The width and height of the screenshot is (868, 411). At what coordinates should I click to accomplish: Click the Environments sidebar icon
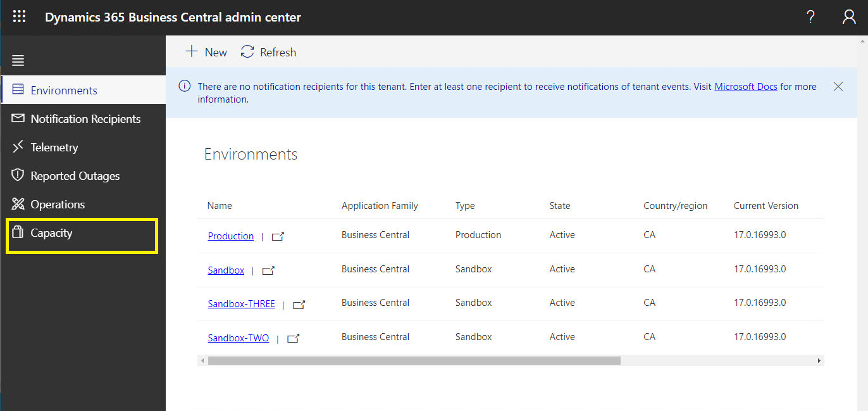(x=18, y=89)
